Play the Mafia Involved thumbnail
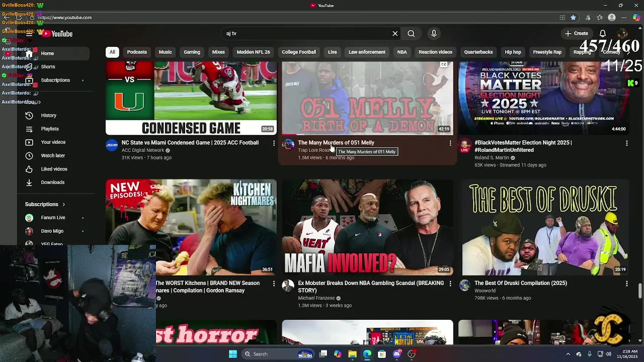The height and width of the screenshot is (362, 644). pos(368,227)
